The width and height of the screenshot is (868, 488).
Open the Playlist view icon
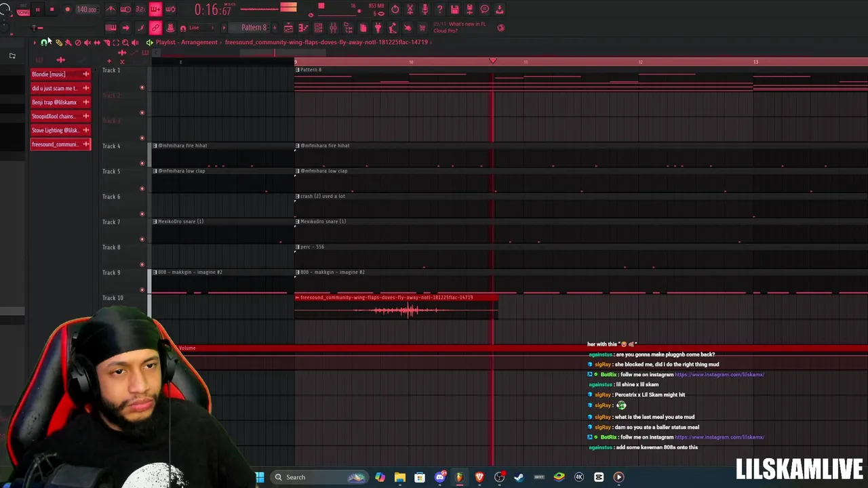coord(288,28)
